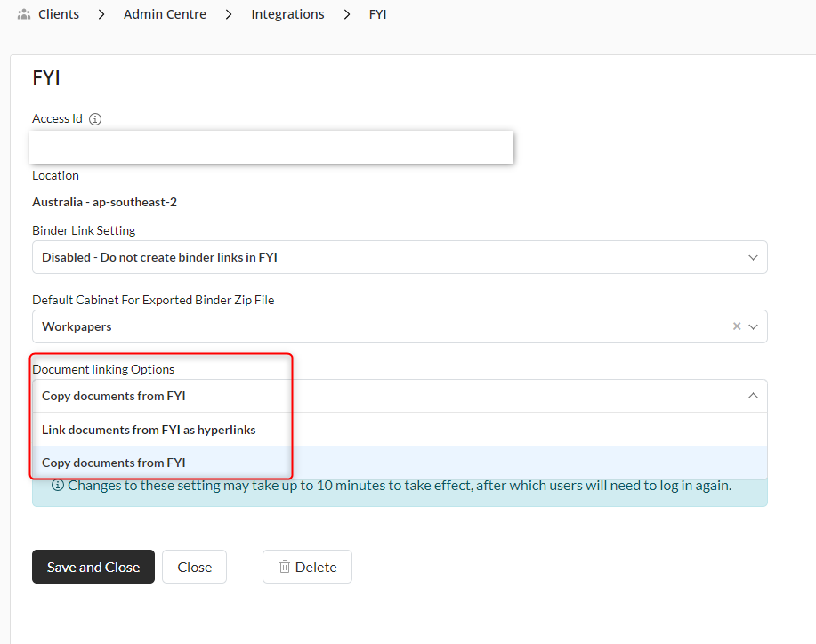This screenshot has width=816, height=644.
Task: Click the FYI breadcrumb item
Action: point(378,14)
